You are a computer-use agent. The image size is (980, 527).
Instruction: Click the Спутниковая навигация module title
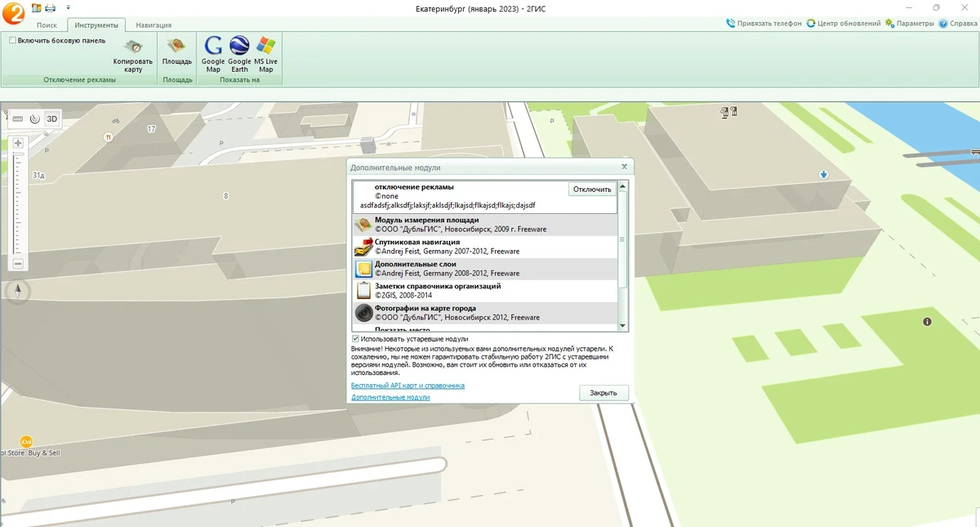tap(417, 242)
